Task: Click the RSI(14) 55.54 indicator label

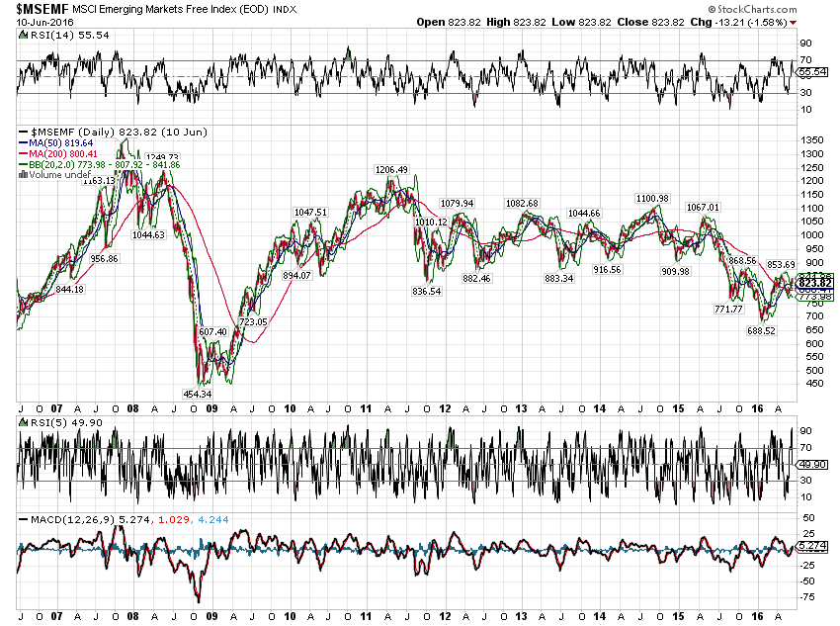Action: coord(69,36)
